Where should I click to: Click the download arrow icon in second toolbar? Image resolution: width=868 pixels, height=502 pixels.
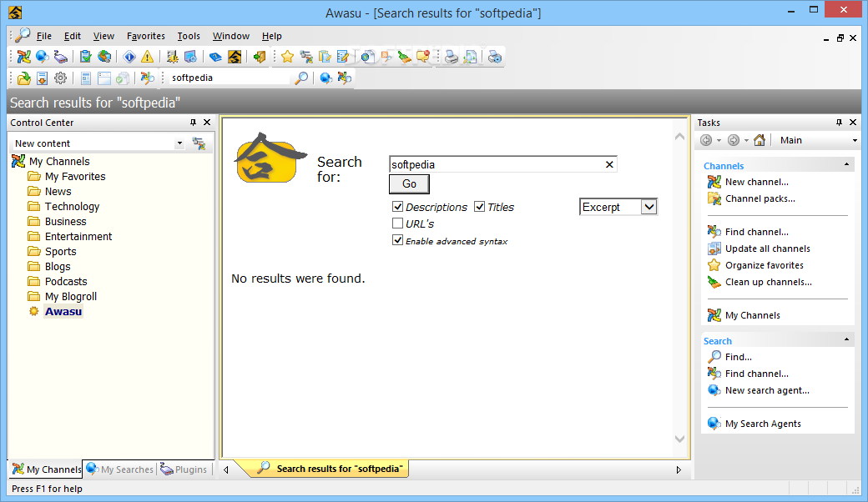pos(42,78)
